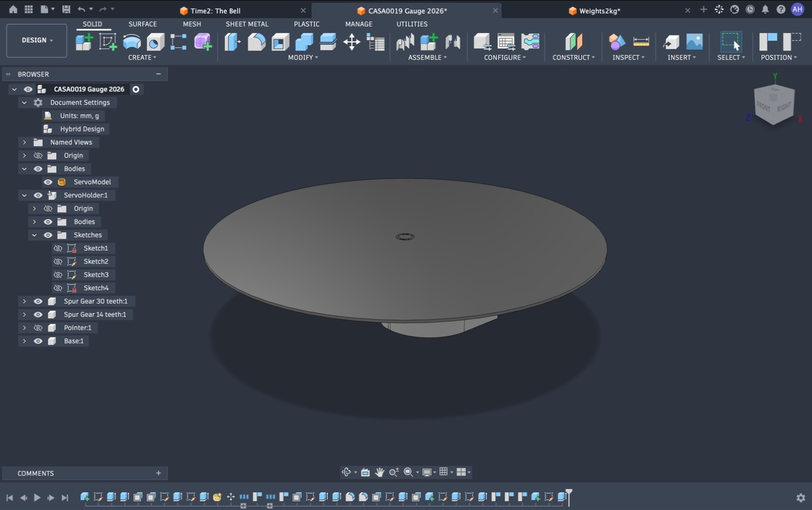Open the Data Panel grid icon
The image size is (812, 510).
tap(28, 9)
